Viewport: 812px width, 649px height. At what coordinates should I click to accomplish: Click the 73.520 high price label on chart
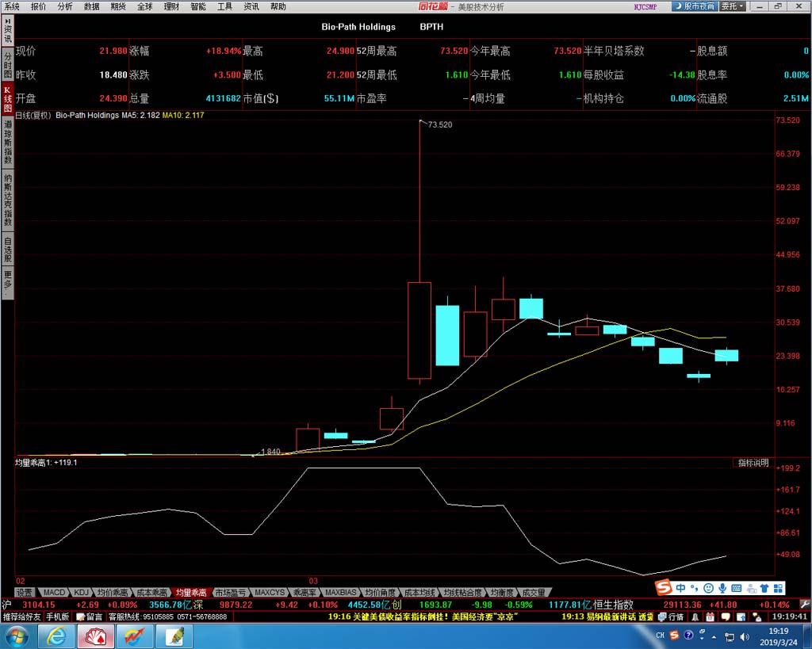click(x=439, y=124)
